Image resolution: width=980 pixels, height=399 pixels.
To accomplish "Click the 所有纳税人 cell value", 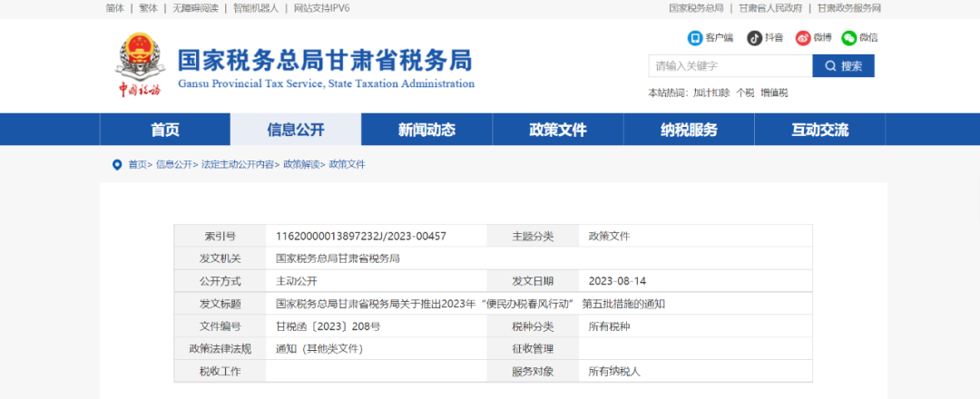I will point(615,372).
